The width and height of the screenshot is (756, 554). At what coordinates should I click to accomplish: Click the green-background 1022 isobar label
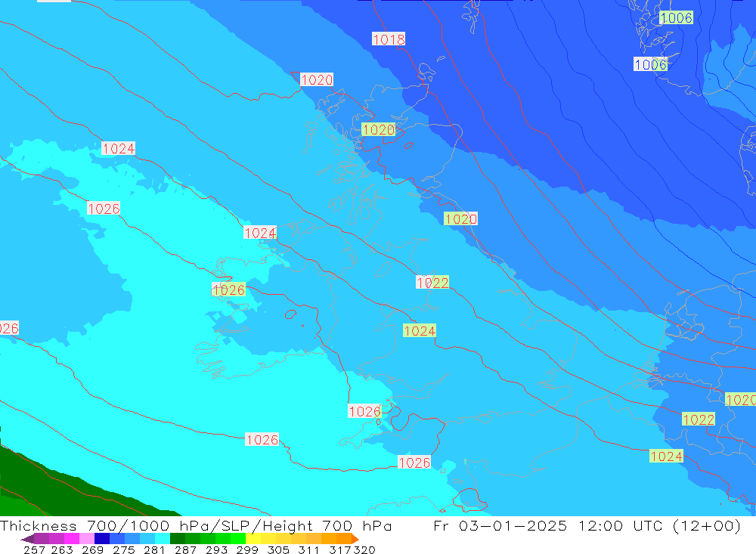pyautogui.click(x=698, y=419)
